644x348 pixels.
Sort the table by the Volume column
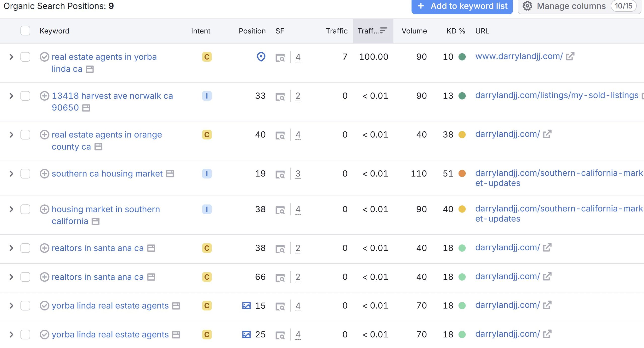coord(414,31)
